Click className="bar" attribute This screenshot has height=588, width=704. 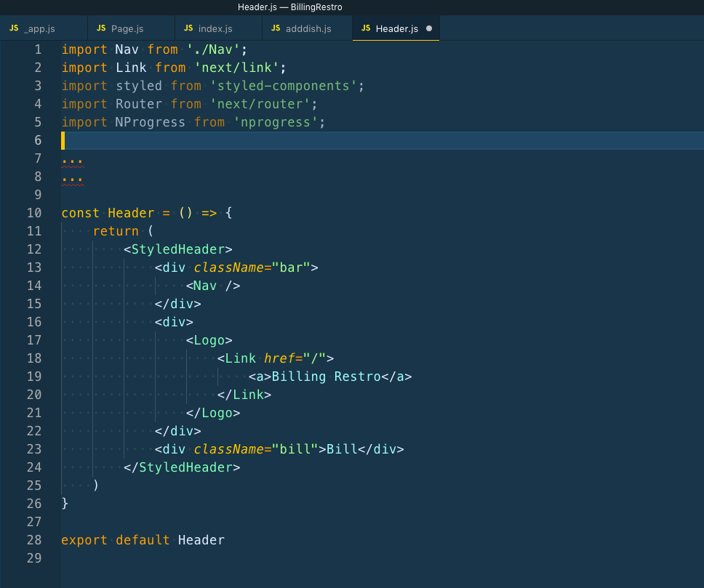point(252,267)
